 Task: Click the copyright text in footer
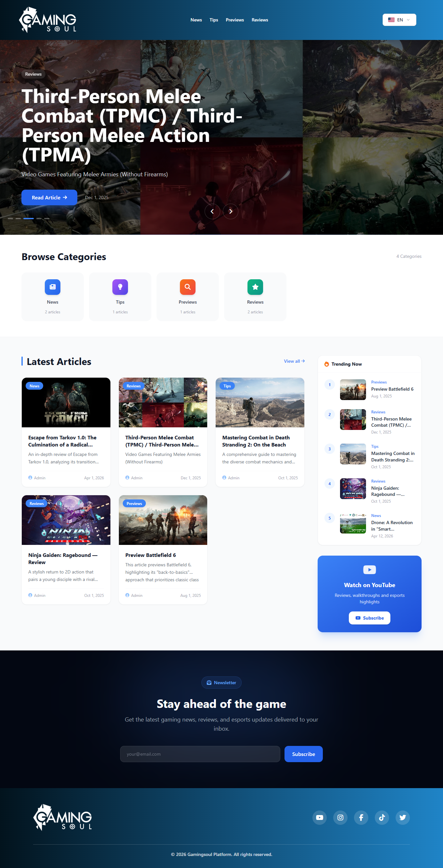(221, 854)
